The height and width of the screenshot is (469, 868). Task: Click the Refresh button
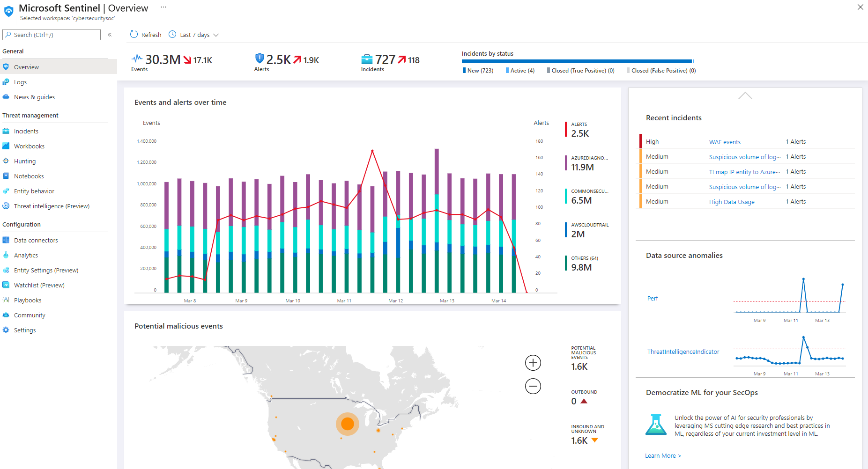tap(146, 35)
